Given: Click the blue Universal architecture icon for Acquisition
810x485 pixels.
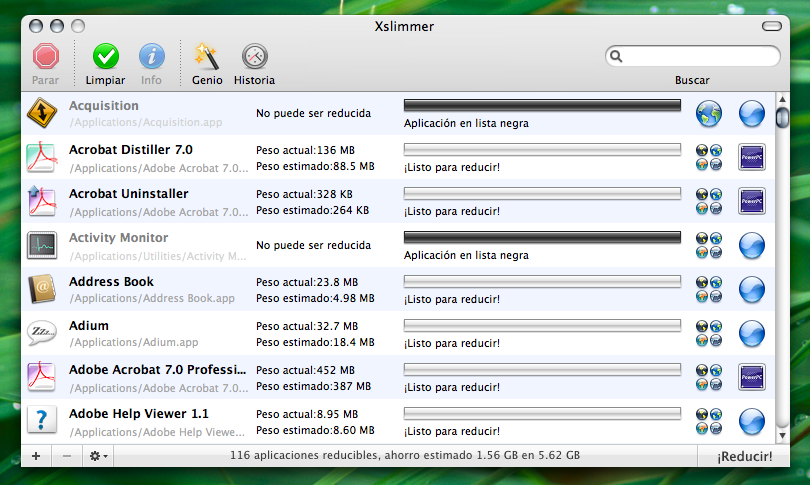Looking at the screenshot, I should click(x=752, y=114).
